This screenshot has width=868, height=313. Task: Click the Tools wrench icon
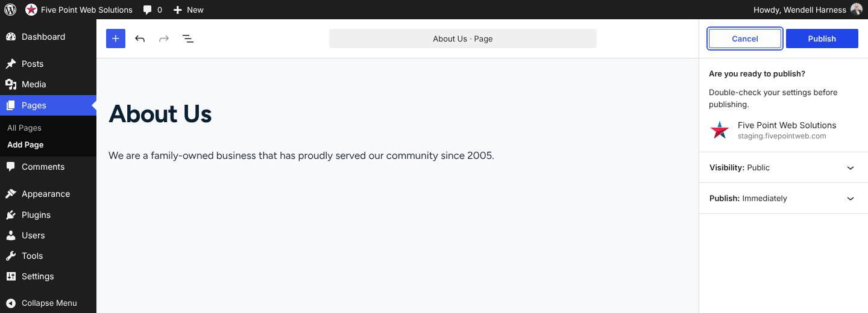[x=11, y=256]
